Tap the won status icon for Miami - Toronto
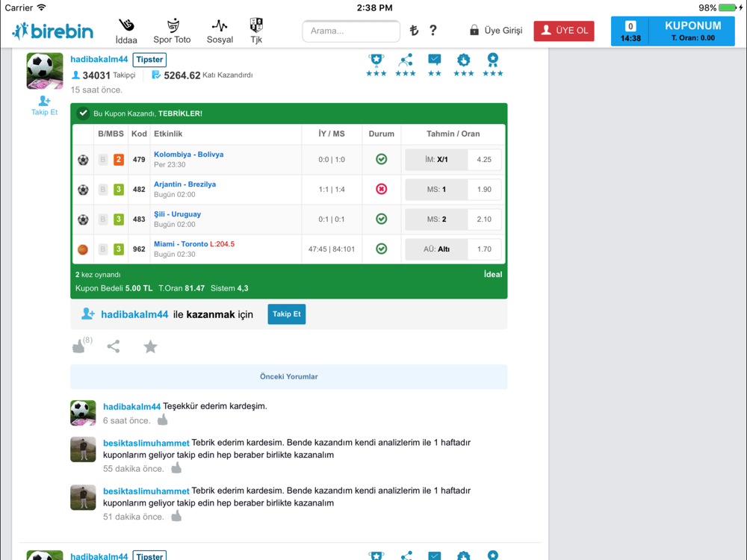 pos(381,249)
